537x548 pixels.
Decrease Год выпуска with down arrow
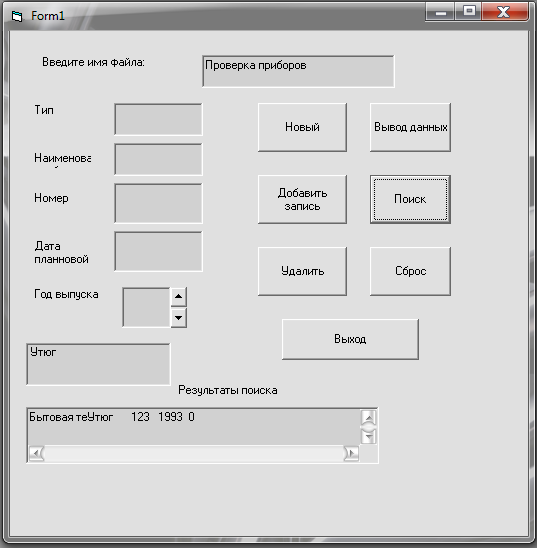pyautogui.click(x=179, y=318)
